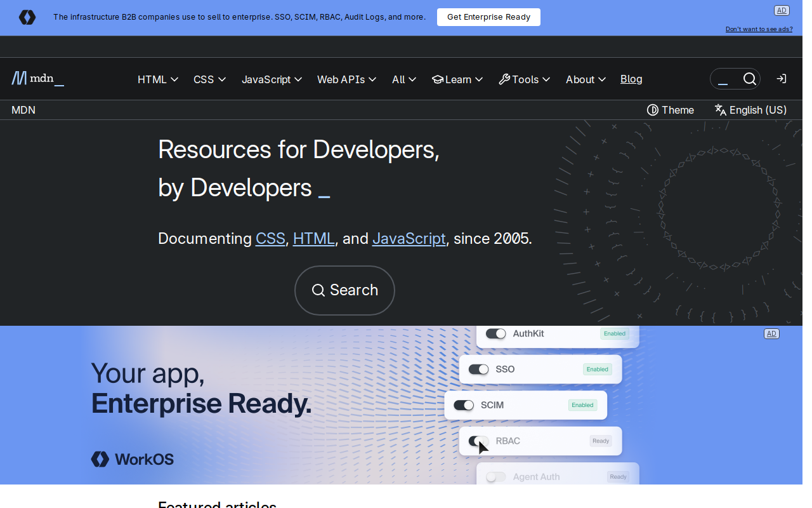Click the MDN logo in header

(37, 79)
